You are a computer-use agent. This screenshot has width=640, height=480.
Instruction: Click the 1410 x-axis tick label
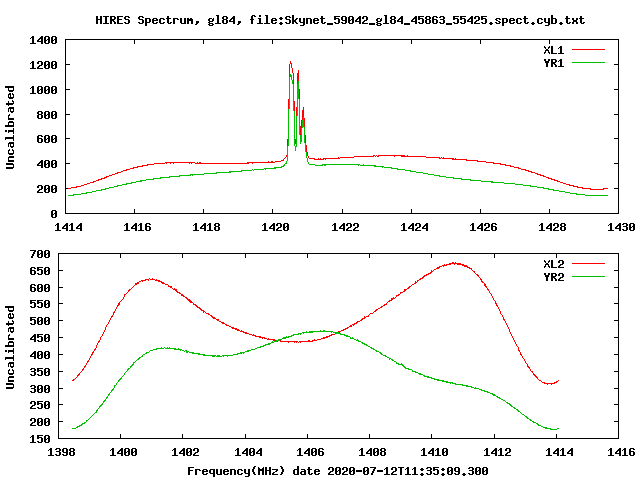coord(434,452)
